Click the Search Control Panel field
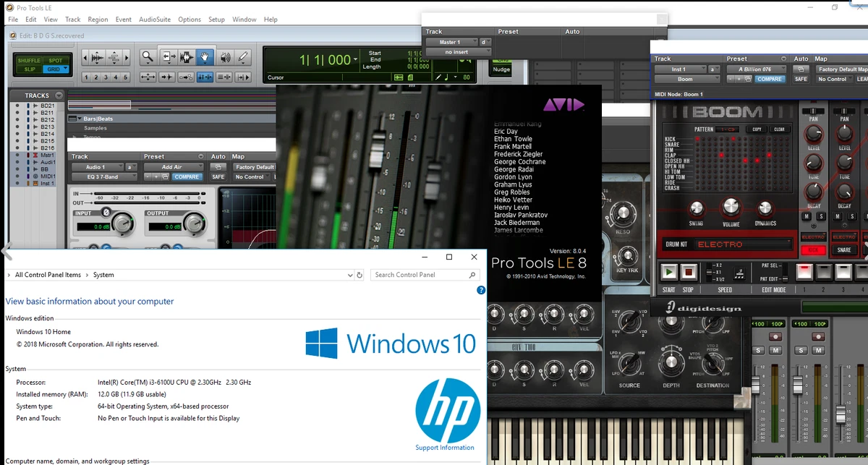The width and height of the screenshot is (868, 465). (x=423, y=275)
